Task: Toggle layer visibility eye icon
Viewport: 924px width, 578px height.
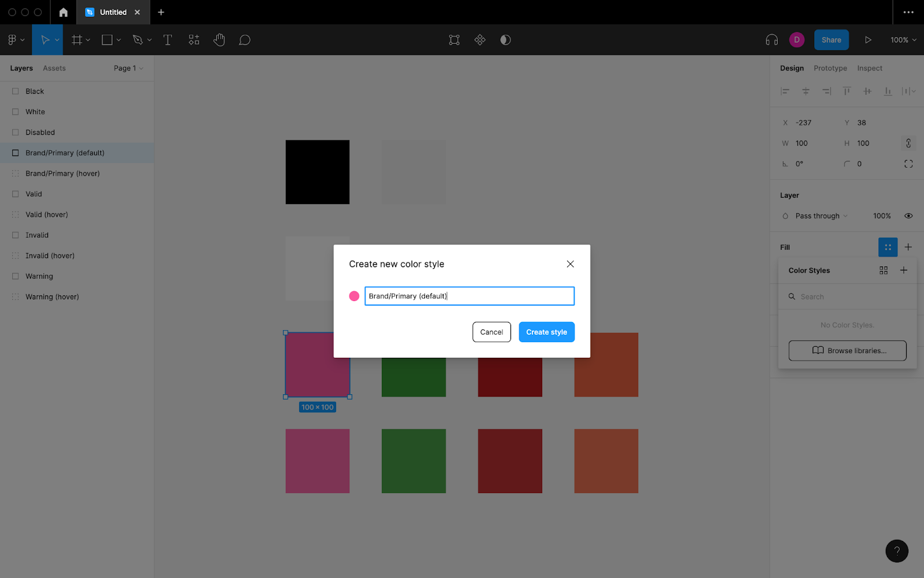Action: pos(908,216)
